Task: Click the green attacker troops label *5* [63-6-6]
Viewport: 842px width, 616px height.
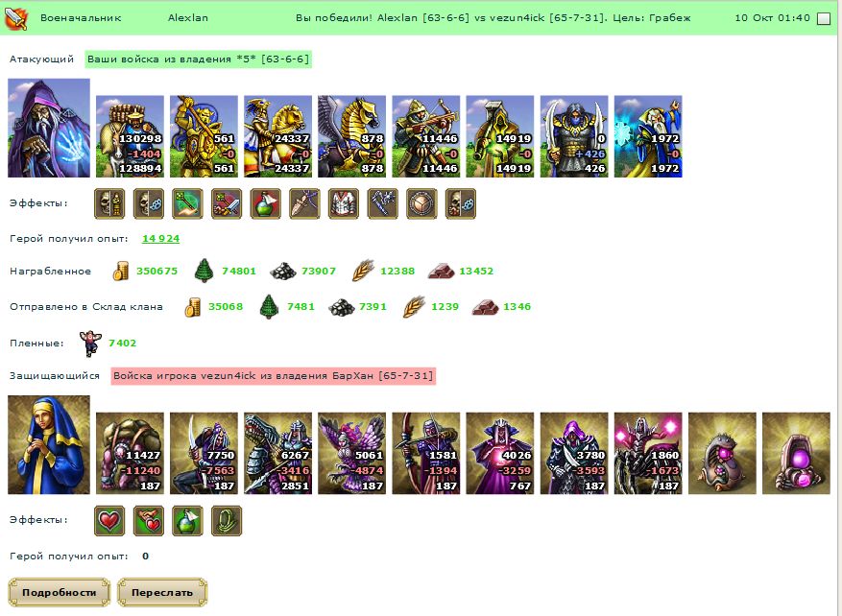Action: point(198,59)
